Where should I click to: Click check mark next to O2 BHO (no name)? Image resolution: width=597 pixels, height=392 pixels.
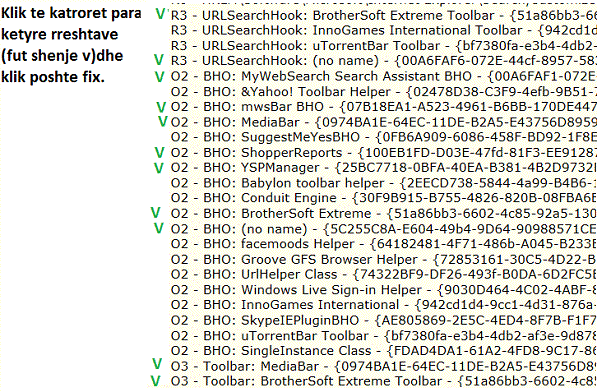[x=158, y=228]
